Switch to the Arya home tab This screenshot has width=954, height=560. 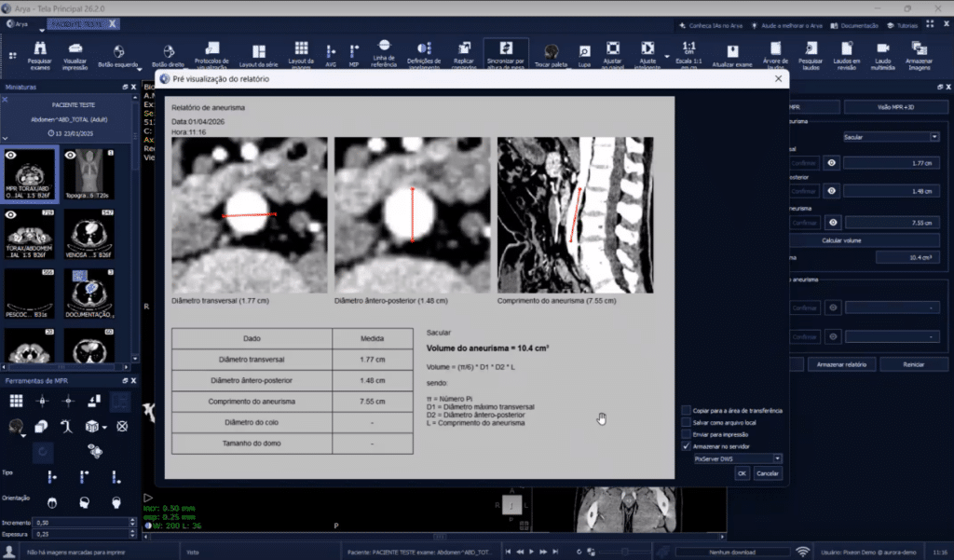18,23
